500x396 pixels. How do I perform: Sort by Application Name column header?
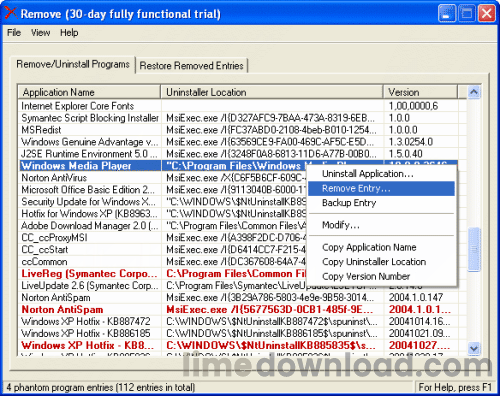coord(89,92)
